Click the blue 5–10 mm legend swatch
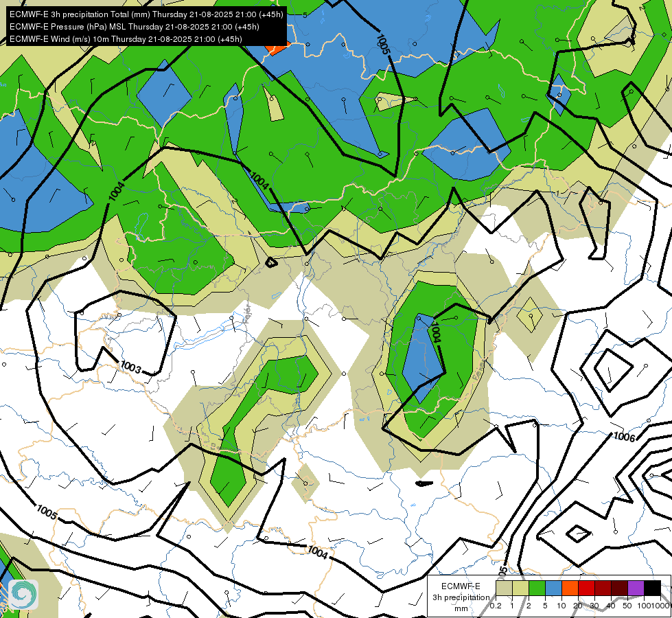Screen dimensions: 672x618 553,588
